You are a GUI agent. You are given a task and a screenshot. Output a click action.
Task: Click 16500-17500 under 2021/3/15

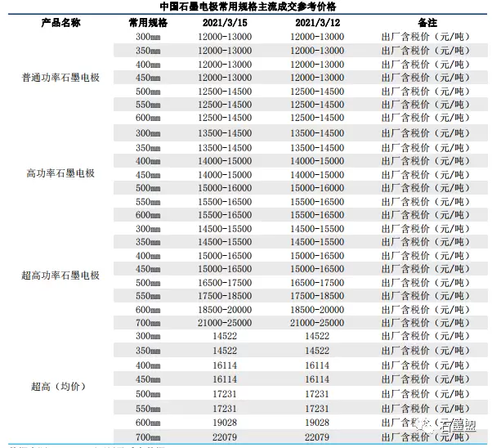[225, 283]
